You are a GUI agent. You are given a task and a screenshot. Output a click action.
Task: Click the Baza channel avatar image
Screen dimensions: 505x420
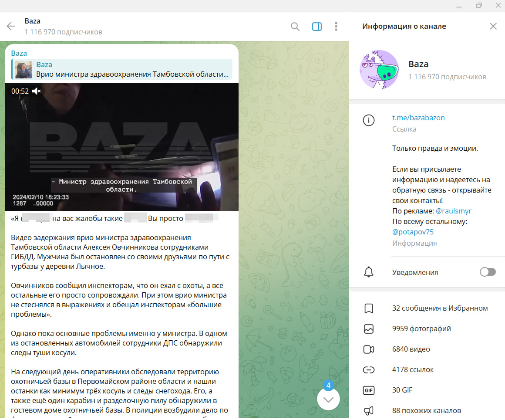(x=379, y=70)
